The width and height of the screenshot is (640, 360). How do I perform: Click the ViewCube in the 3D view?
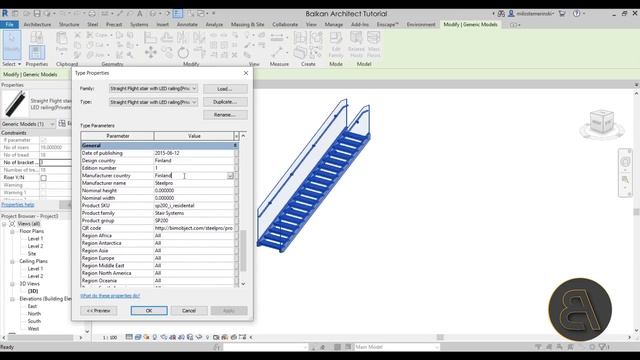[x=602, y=122]
